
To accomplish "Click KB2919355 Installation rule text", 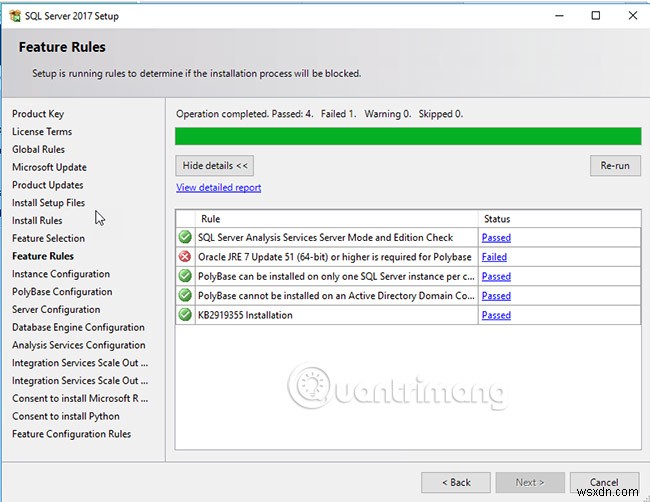I will [245, 315].
